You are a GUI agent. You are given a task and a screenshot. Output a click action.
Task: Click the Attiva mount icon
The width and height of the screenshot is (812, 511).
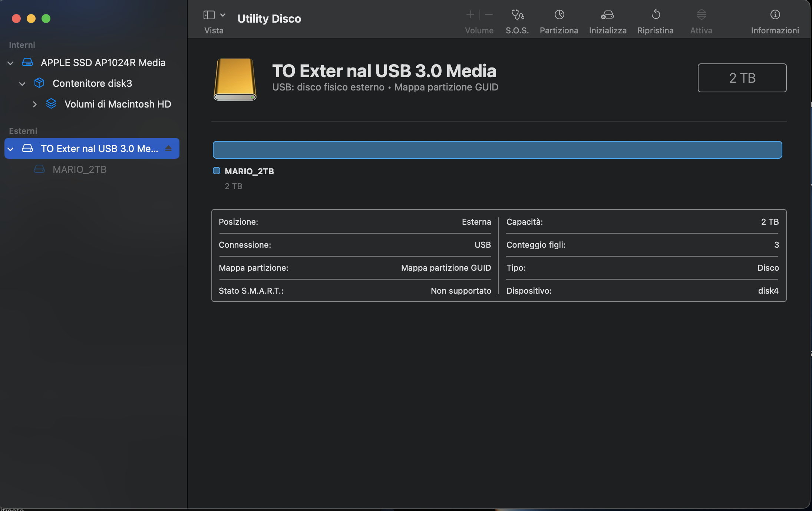click(701, 15)
